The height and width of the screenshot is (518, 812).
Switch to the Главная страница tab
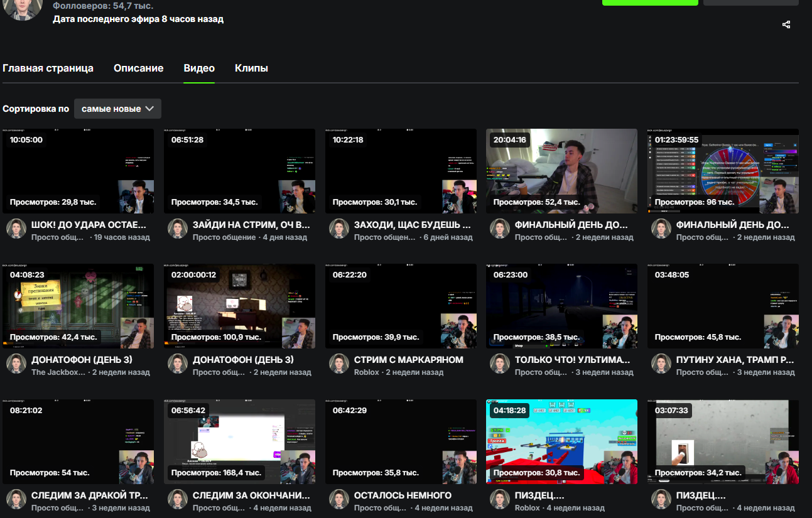[x=48, y=68]
